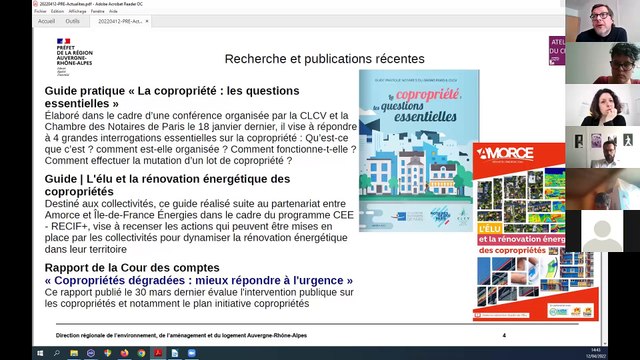Click the page number 4 in footer

pos(504,336)
